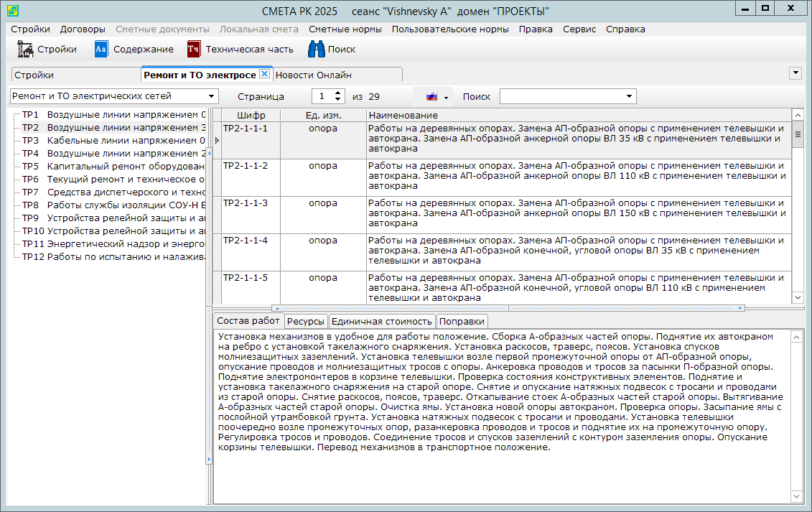812x512 pixels.
Task: Increase the page number with up arrow
Action: [x=337, y=93]
